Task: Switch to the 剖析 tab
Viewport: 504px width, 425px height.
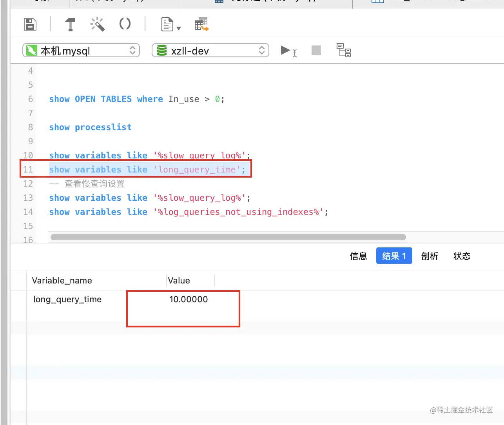Action: 430,256
